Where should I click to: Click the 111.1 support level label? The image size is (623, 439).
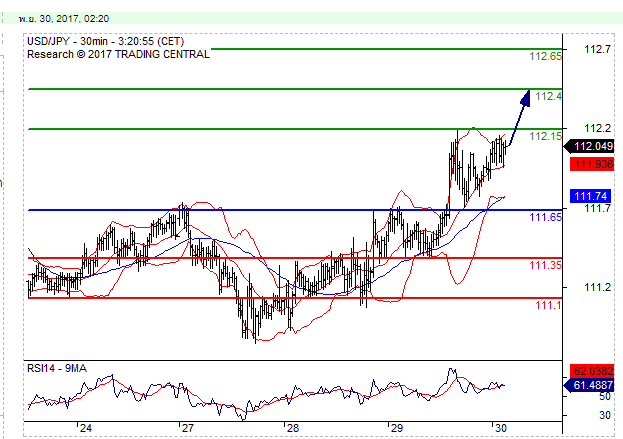pyautogui.click(x=548, y=305)
